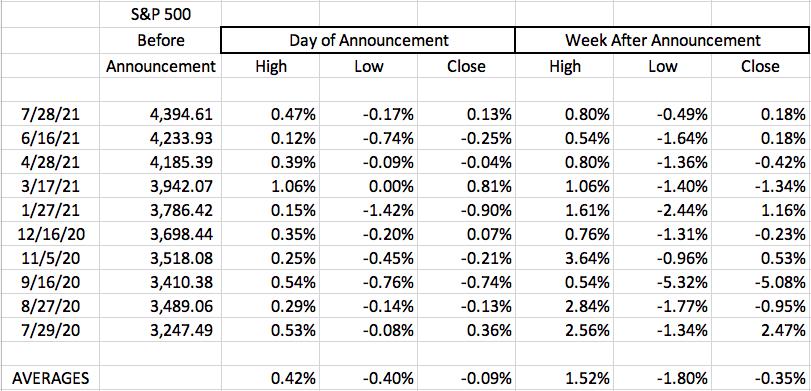
Task: Click the 8/27/20 weekly high 2.84%
Action: click(564, 306)
